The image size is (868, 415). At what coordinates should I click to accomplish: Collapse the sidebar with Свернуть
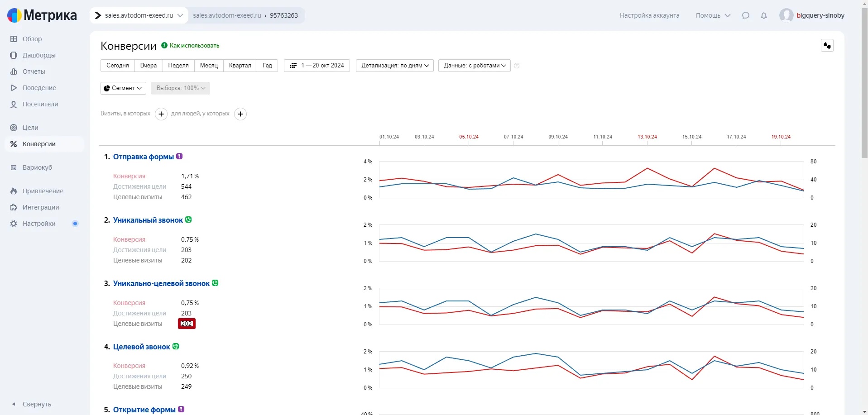(x=36, y=404)
